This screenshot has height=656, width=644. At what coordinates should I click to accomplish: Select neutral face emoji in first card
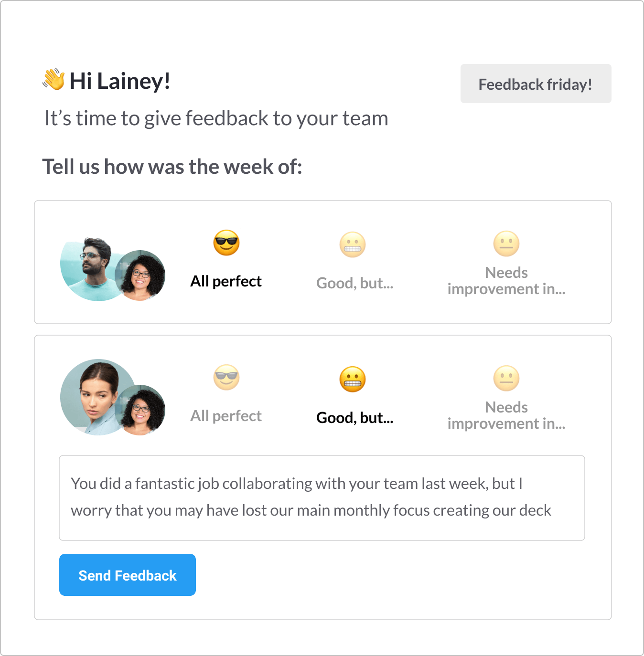506,243
